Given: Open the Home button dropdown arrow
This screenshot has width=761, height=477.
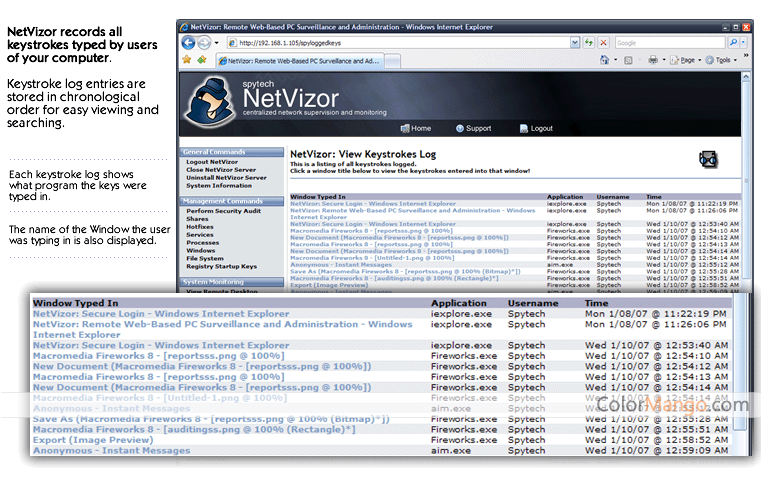Looking at the screenshot, I should (615, 60).
